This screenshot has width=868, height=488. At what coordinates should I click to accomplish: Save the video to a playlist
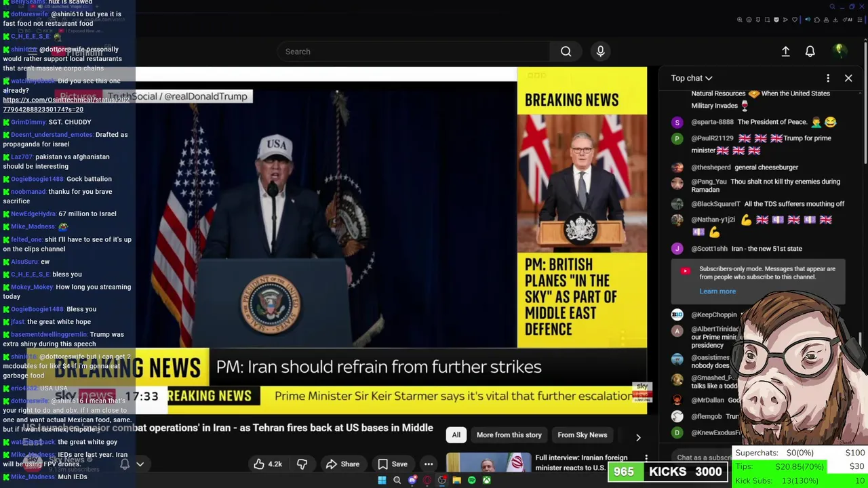point(393,464)
